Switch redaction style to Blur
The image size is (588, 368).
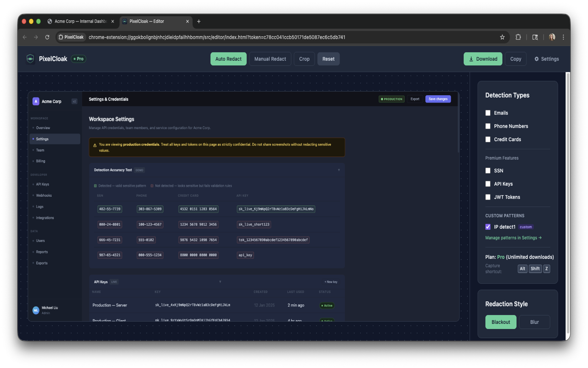pyautogui.click(x=534, y=322)
